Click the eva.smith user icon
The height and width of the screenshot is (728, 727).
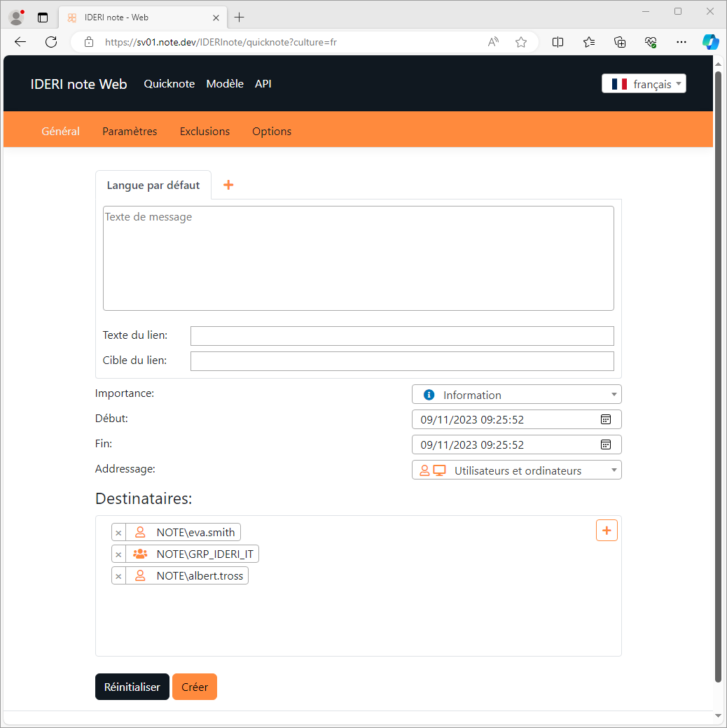(x=140, y=532)
